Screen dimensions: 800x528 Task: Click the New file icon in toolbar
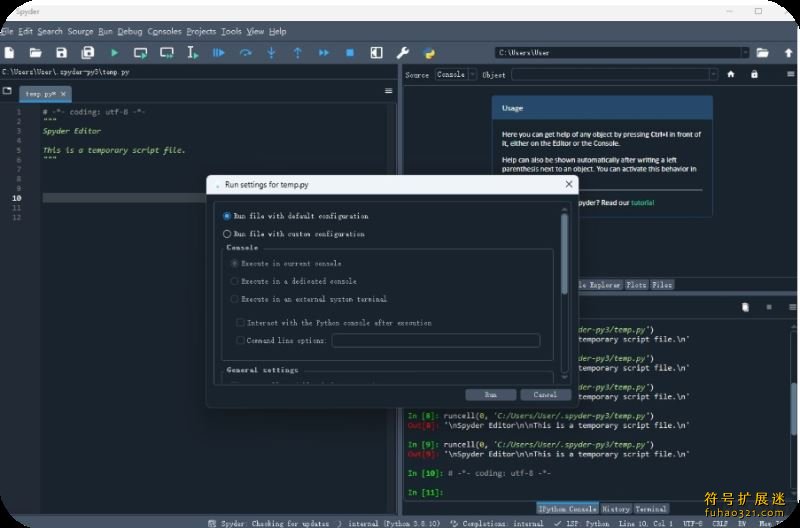point(9,53)
